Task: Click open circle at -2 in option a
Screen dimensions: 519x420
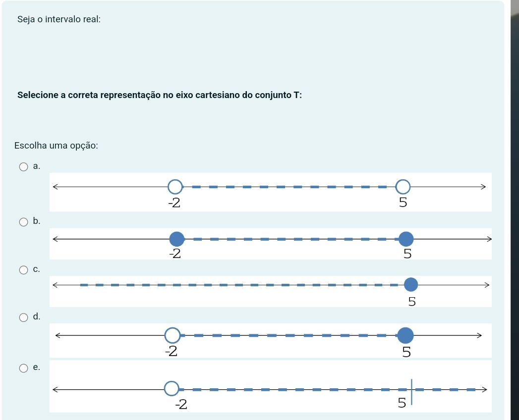Action: 175,187
